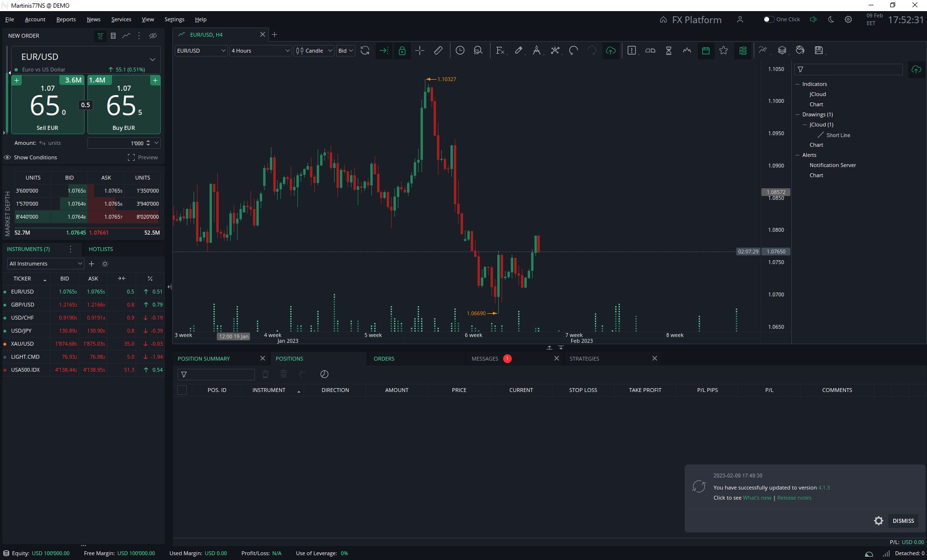The image size is (927, 560).
Task: Toggle the One Click switch
Action: (x=768, y=19)
